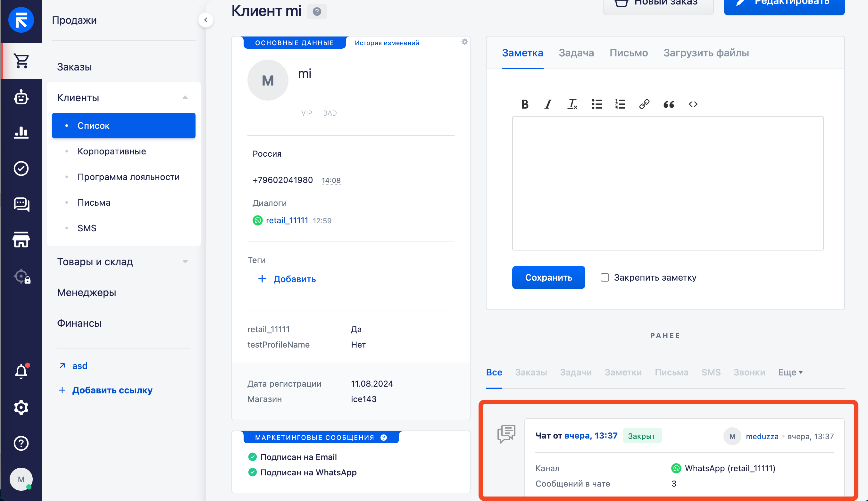868x501 pixels.
Task: Insert a bulleted list in note
Action: 597,104
